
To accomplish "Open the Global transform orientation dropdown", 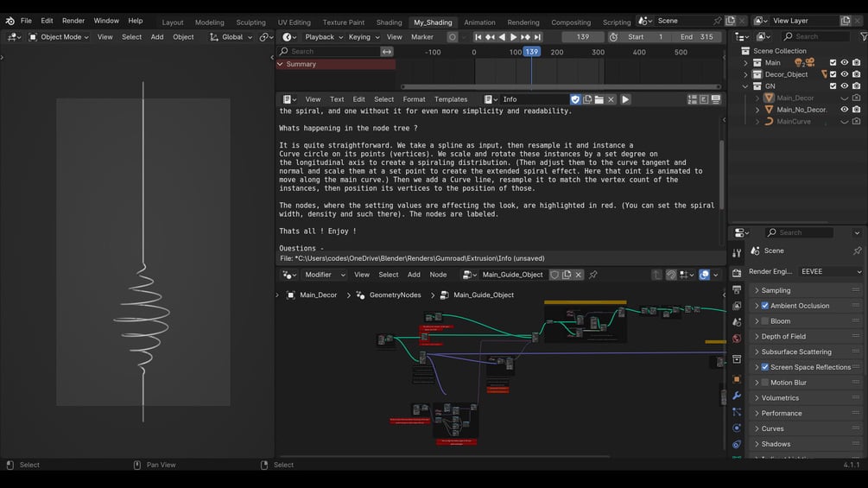I will point(231,37).
